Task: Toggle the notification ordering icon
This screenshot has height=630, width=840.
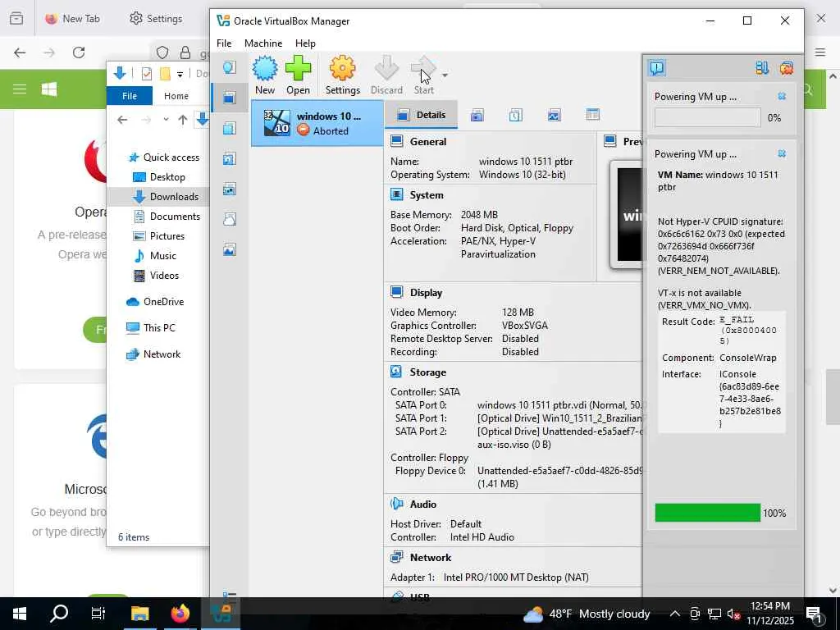Action: point(762,68)
